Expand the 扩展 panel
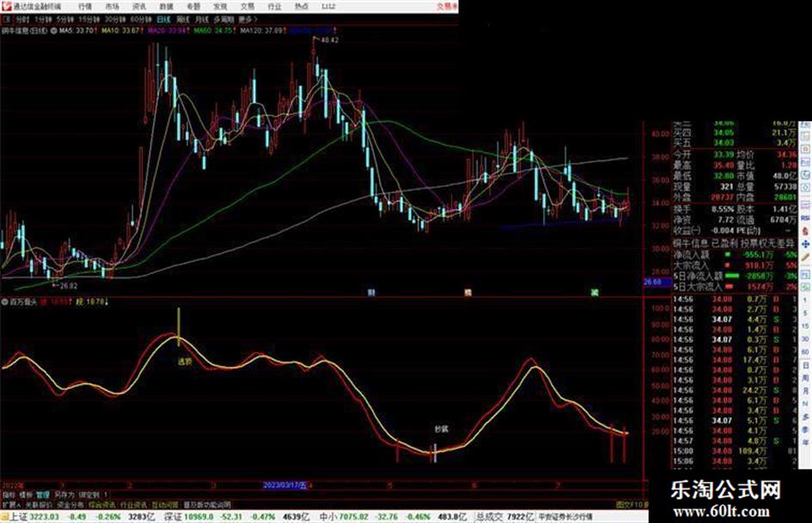The width and height of the screenshot is (812, 523). coord(10,504)
